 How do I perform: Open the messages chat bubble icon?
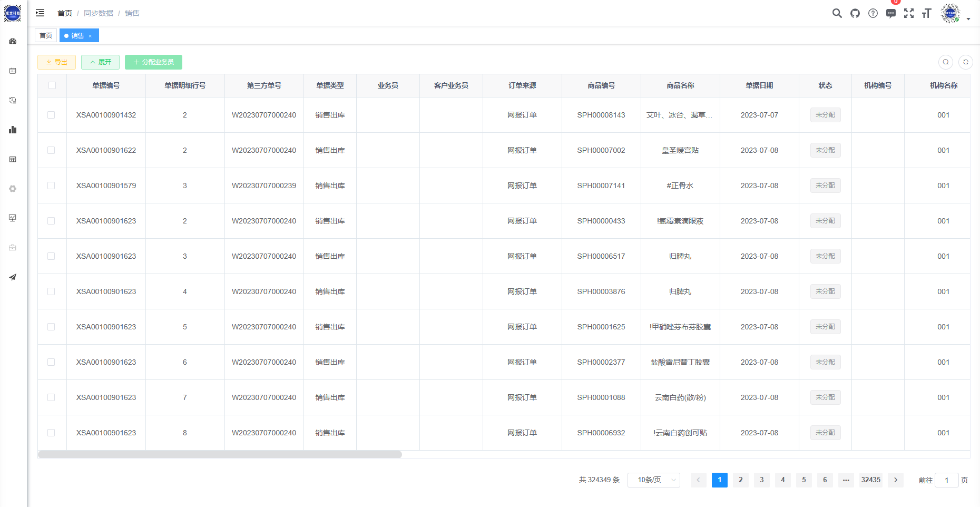[x=891, y=13]
